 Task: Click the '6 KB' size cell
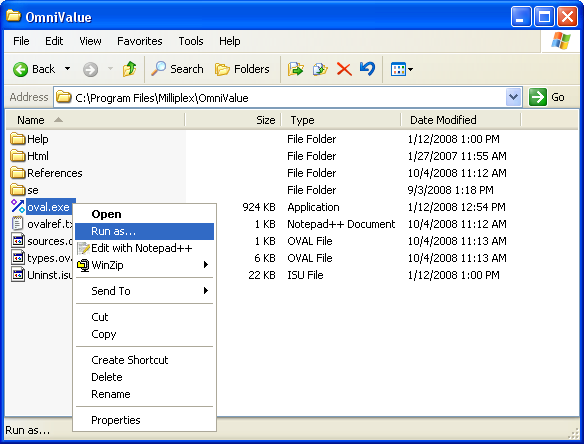click(265, 258)
